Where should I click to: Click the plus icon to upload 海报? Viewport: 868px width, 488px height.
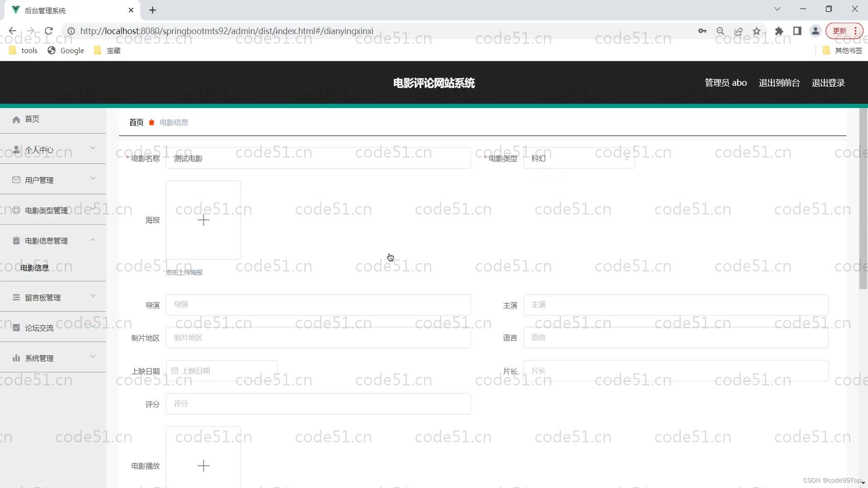click(x=203, y=220)
